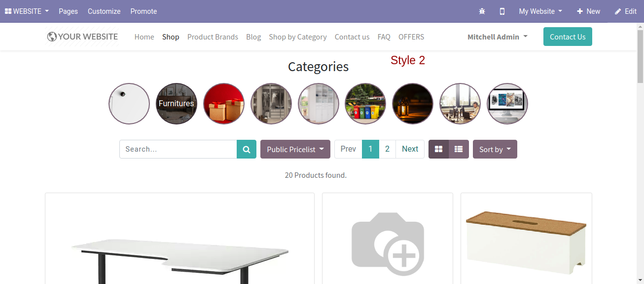
Task: Open the Product Brands nav link
Action: 213,37
